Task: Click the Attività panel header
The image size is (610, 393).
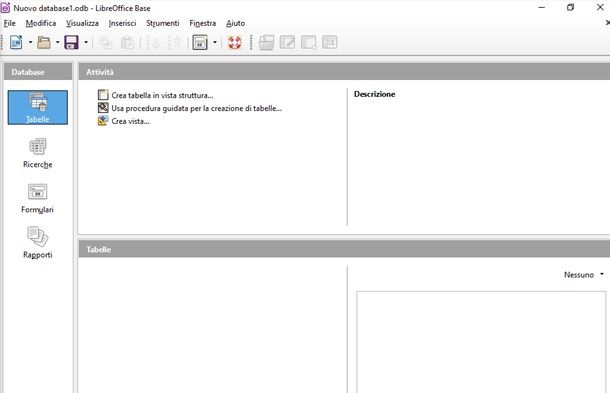Action: point(344,72)
